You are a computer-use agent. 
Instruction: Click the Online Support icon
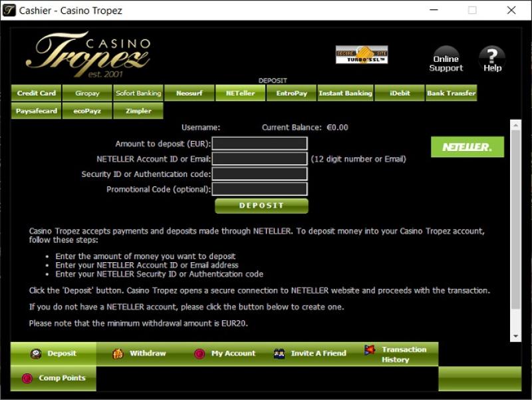coord(446,59)
